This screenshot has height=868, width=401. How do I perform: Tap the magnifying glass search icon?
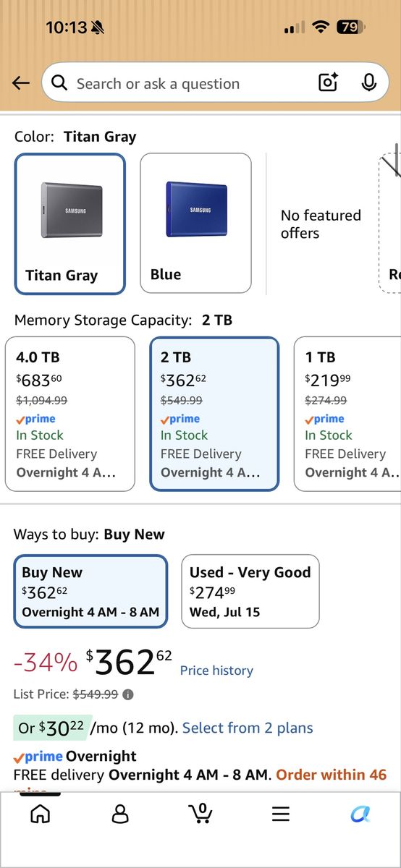(59, 83)
